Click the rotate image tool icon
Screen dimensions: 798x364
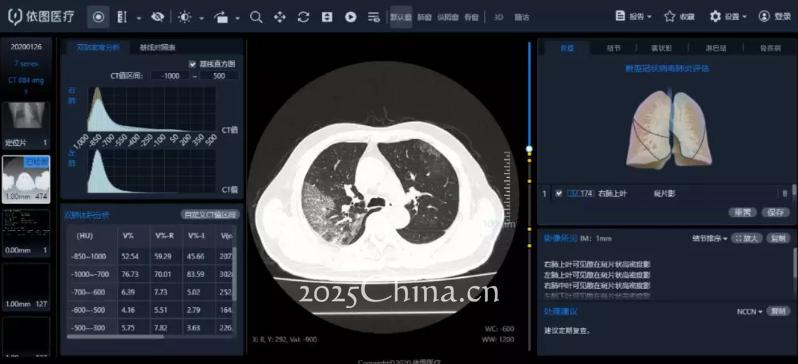point(221,17)
